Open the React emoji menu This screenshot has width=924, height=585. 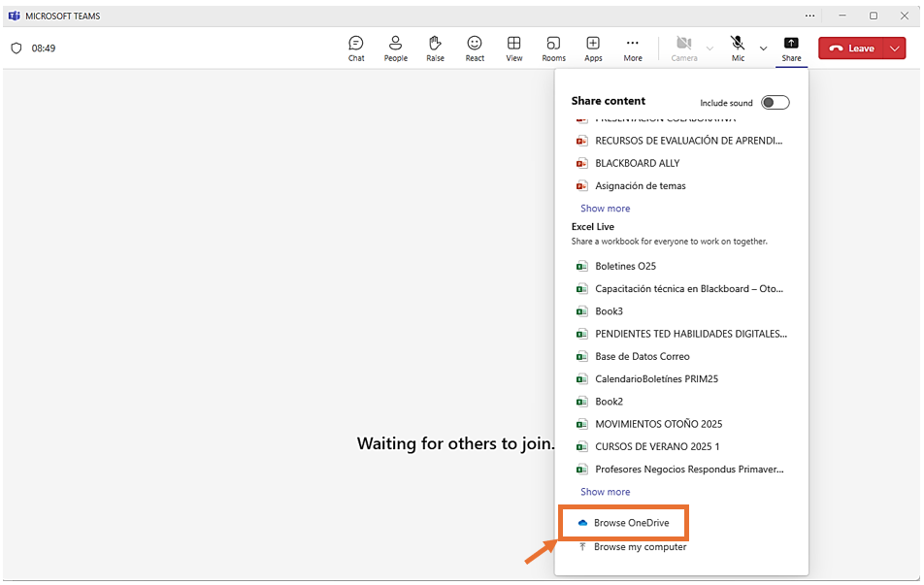coord(475,49)
